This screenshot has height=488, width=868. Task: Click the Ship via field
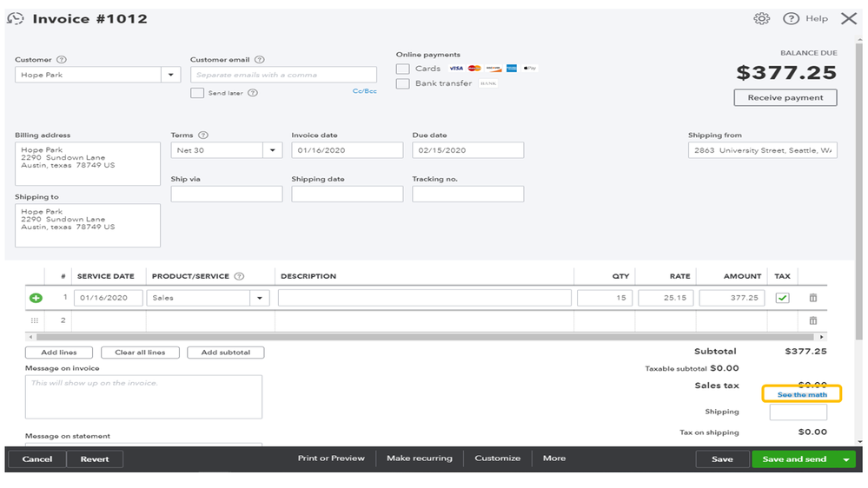coord(227,195)
